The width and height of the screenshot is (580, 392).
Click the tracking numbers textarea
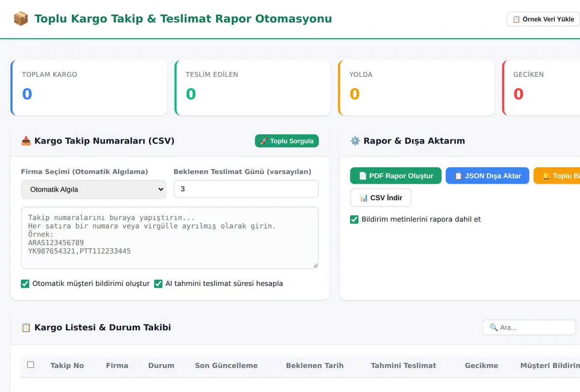[x=170, y=238]
